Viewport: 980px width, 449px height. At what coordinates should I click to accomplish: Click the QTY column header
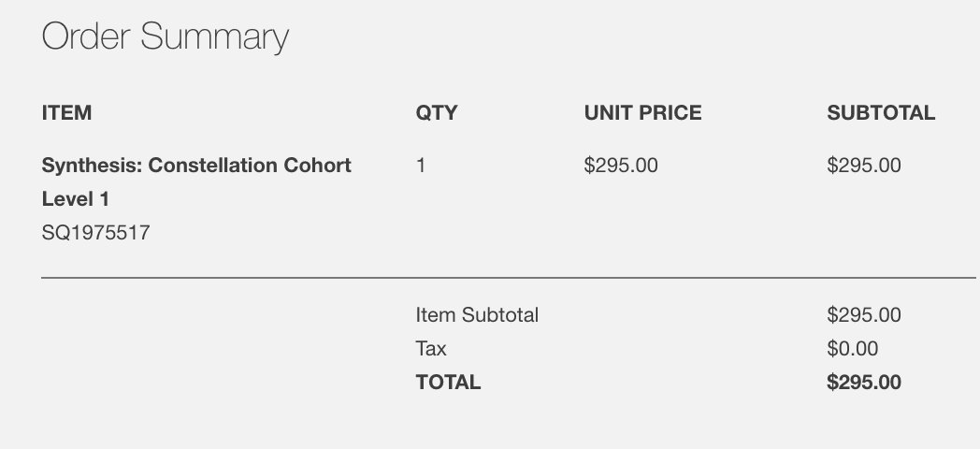[437, 113]
